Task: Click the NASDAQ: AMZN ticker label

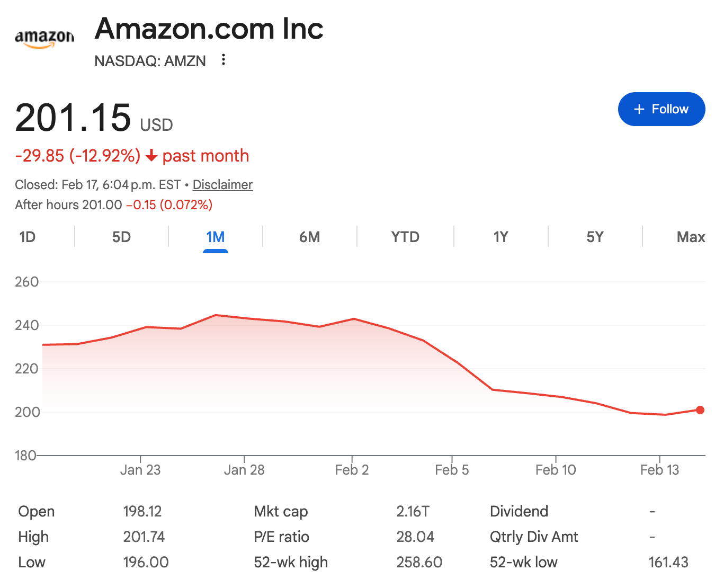Action: point(150,61)
